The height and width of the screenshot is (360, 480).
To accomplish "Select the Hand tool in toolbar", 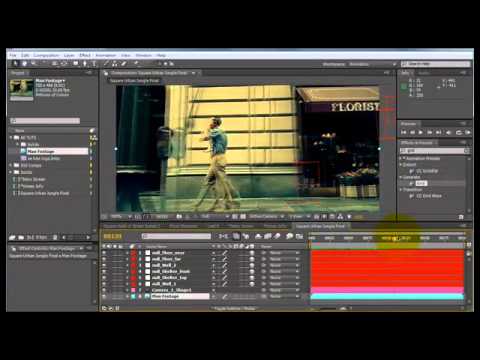I will click(24, 63).
